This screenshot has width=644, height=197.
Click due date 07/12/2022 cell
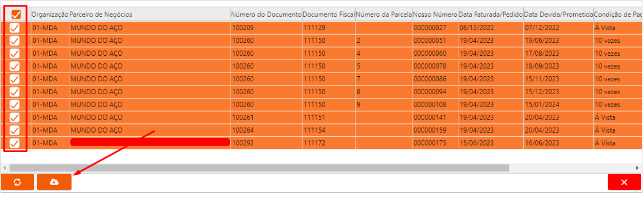tap(558, 28)
